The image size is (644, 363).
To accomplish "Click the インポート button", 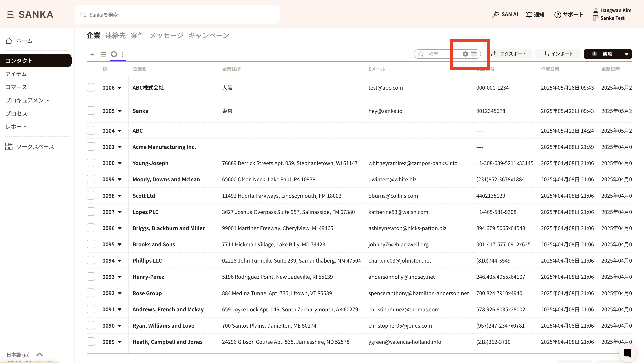I will pos(558,54).
